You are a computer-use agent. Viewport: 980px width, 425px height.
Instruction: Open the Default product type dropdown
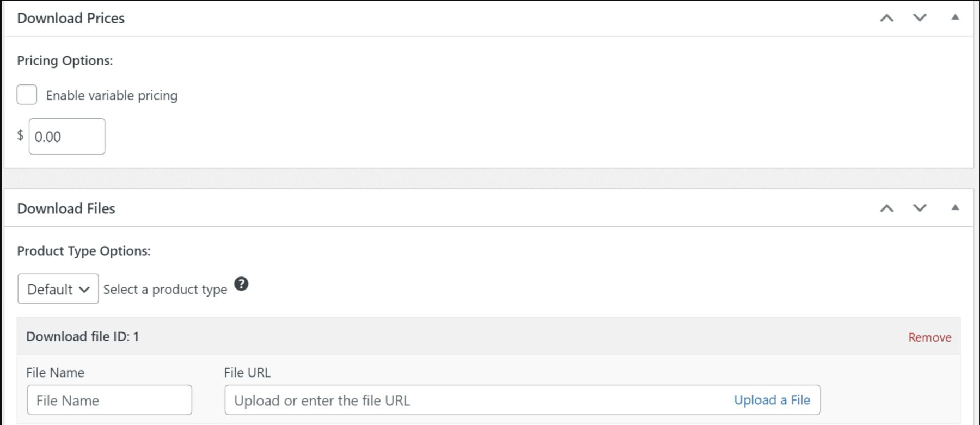(58, 289)
